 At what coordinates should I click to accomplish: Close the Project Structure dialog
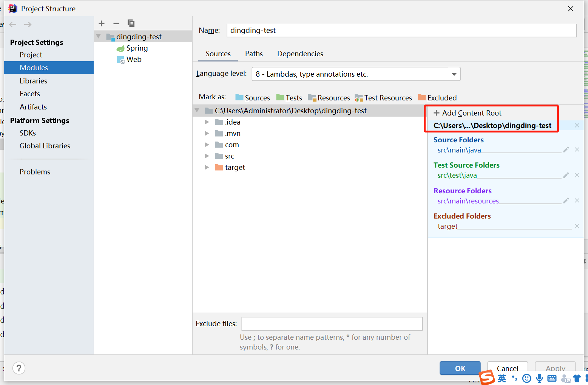571,9
